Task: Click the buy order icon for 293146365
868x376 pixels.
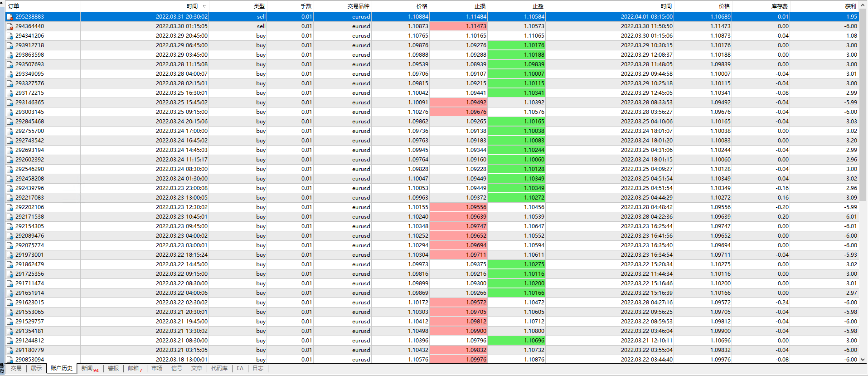Action: [x=10, y=103]
